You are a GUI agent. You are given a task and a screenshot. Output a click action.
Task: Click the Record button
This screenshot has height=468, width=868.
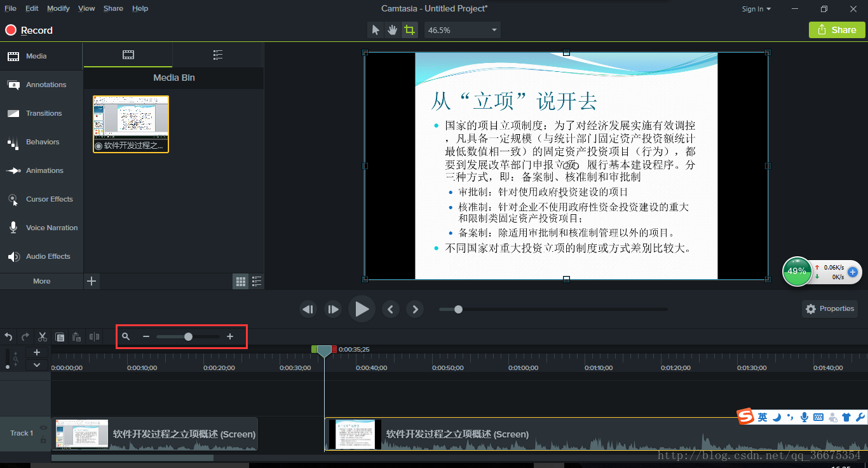29,30
